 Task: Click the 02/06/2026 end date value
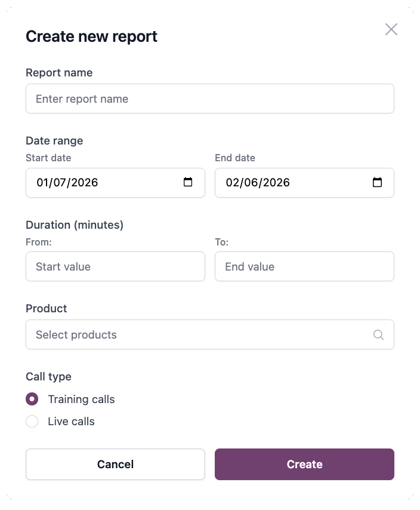click(259, 183)
